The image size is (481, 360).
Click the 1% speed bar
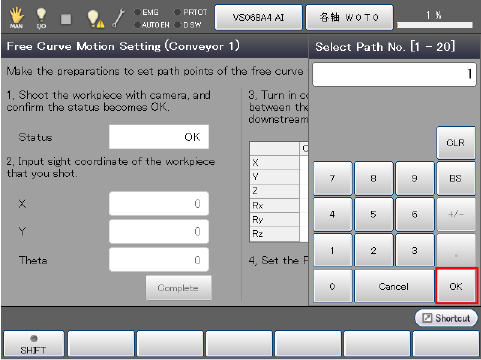[435, 20]
